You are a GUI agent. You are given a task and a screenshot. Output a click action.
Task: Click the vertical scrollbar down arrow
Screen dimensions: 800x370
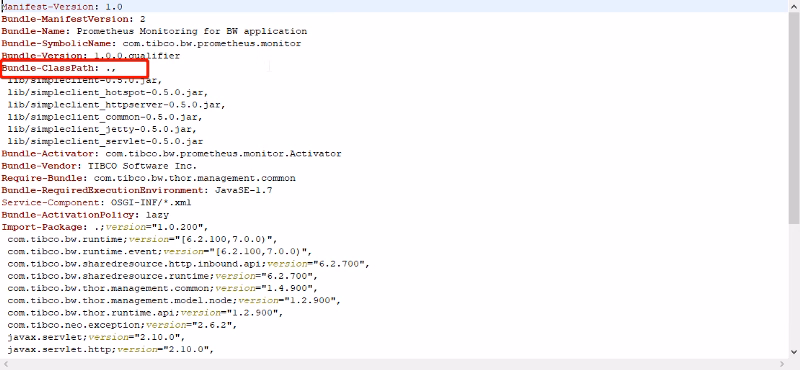click(794, 352)
